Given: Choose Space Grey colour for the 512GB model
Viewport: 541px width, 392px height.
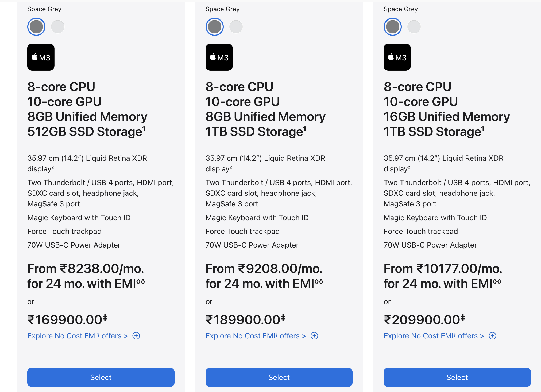Looking at the screenshot, I should (36, 27).
